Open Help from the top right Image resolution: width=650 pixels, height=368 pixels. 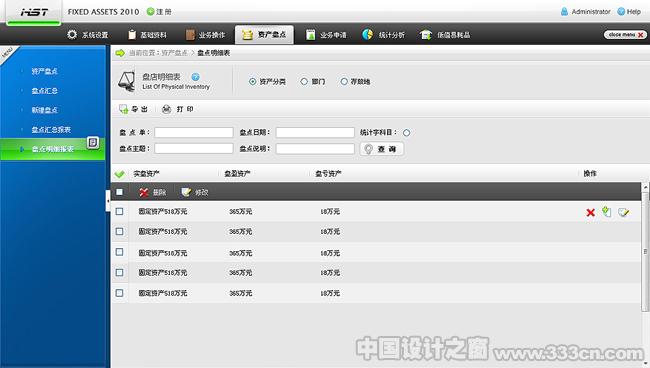click(x=629, y=12)
